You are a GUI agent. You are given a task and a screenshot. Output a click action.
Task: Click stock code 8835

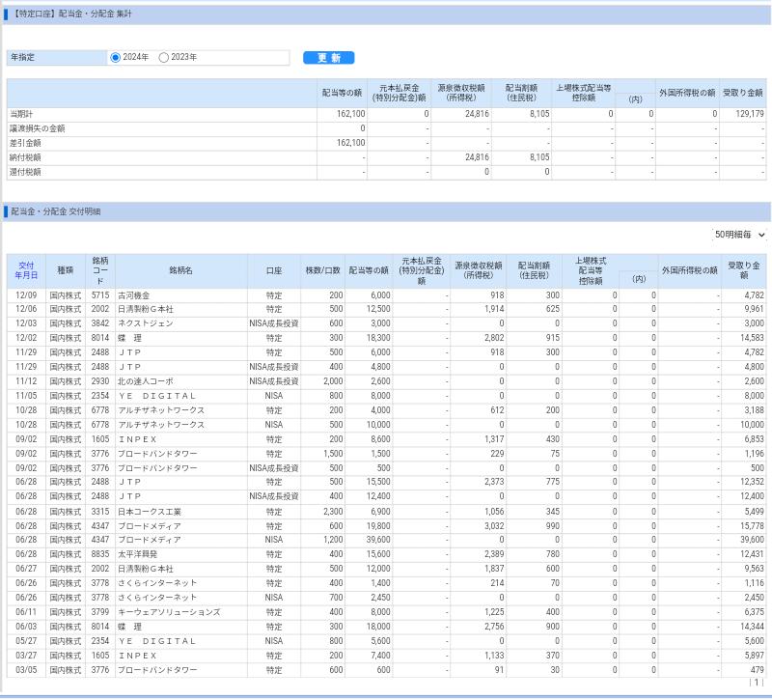click(x=100, y=554)
